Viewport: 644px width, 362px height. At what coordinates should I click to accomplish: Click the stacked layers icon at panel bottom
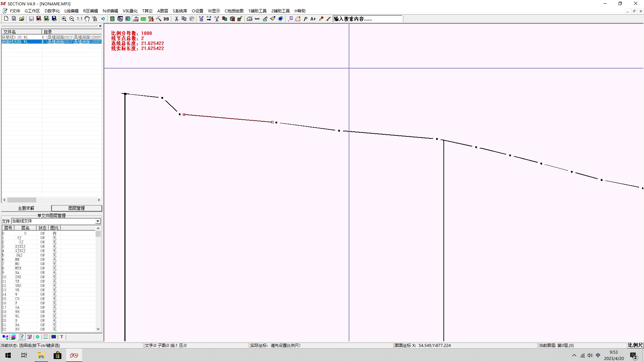(x=13, y=337)
